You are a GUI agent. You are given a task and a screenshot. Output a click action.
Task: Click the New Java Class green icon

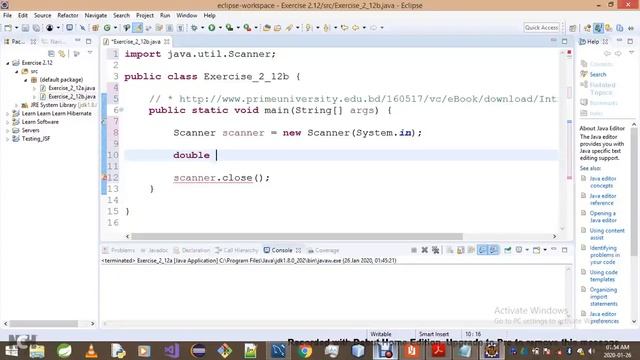pos(107,28)
